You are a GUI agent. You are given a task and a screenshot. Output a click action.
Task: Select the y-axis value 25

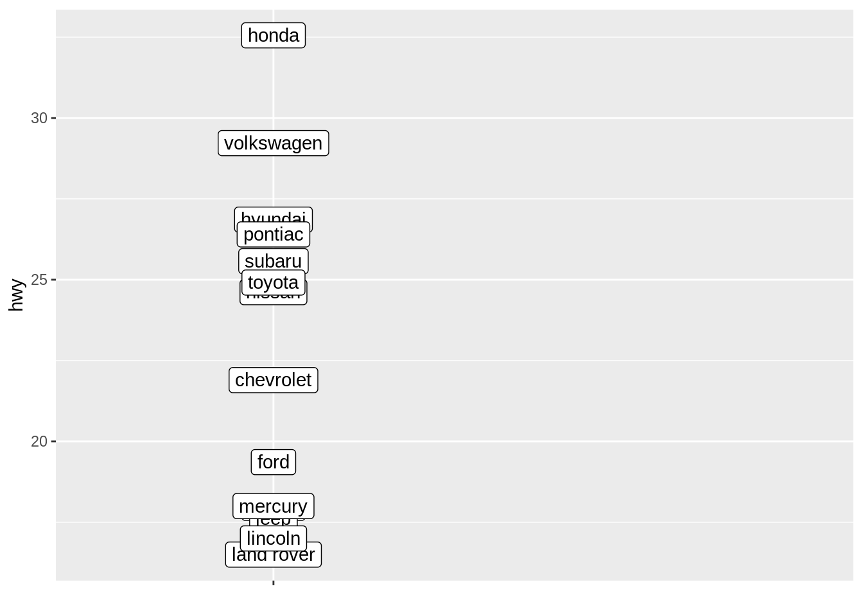(x=39, y=280)
